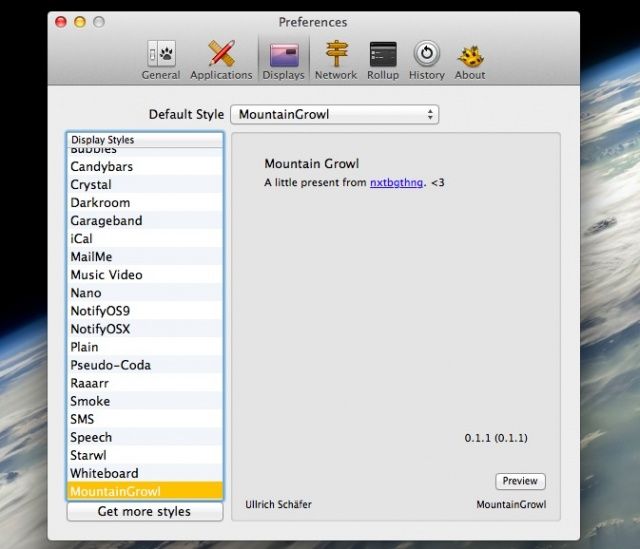This screenshot has height=549, width=640.
Task: Expand the Default Style dropdown
Action: [334, 114]
